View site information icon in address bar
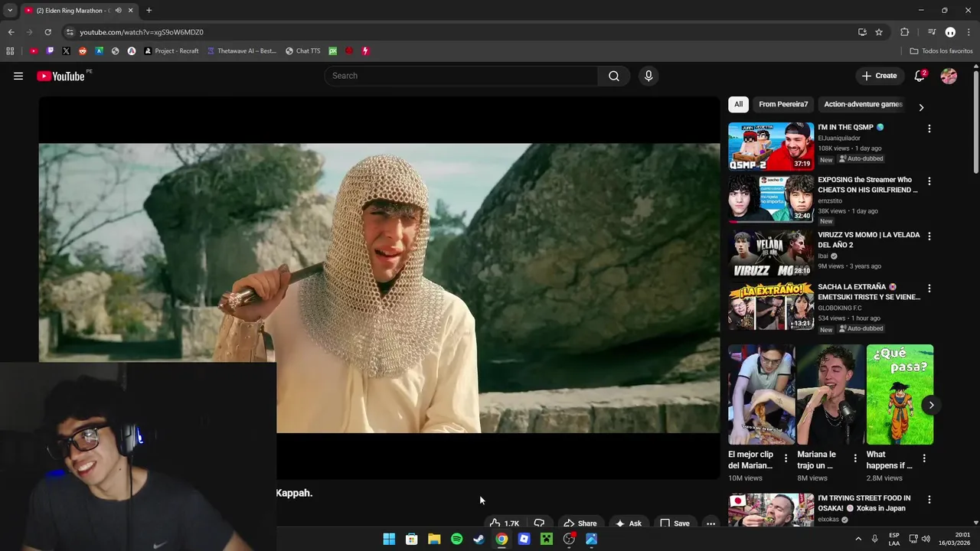980x551 pixels. pyautogui.click(x=70, y=32)
